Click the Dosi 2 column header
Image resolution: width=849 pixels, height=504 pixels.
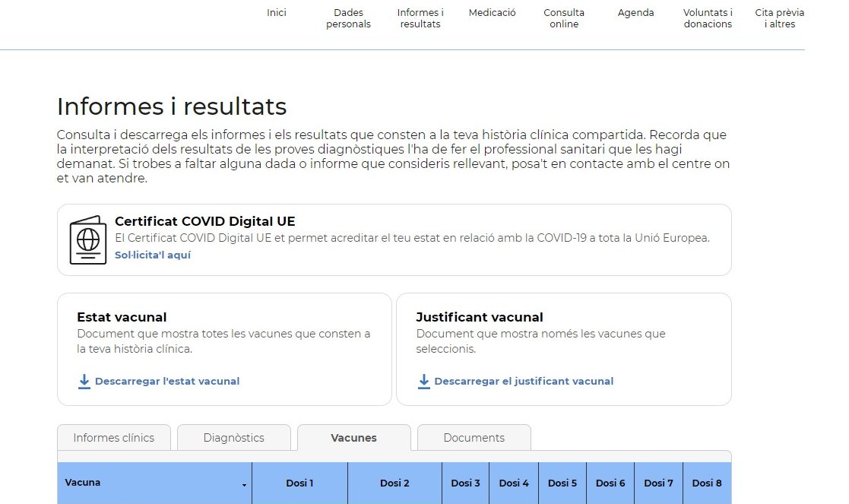point(394,483)
